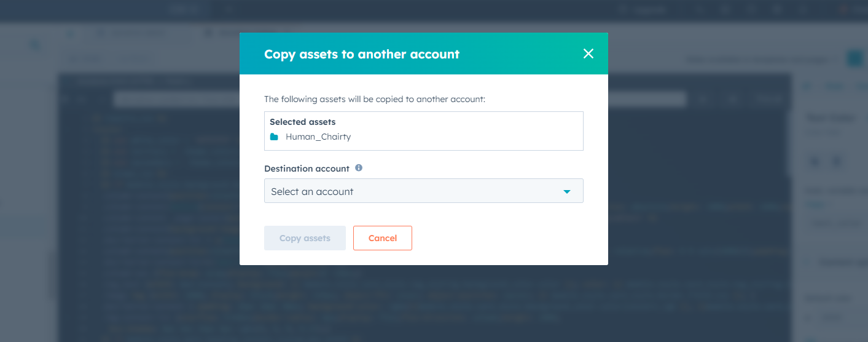
Task: Click the Selected assets heading
Action: [x=302, y=122]
